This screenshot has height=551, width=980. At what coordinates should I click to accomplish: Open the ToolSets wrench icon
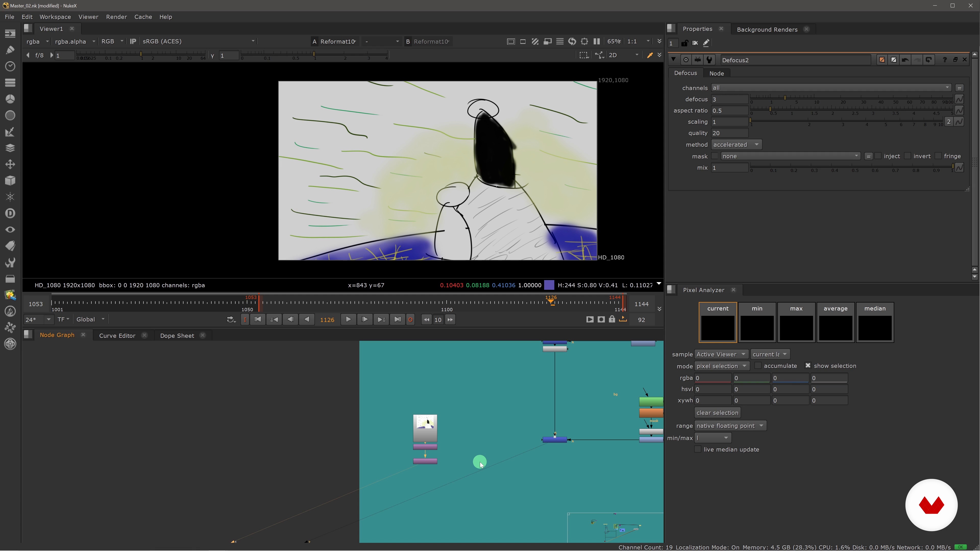click(10, 262)
